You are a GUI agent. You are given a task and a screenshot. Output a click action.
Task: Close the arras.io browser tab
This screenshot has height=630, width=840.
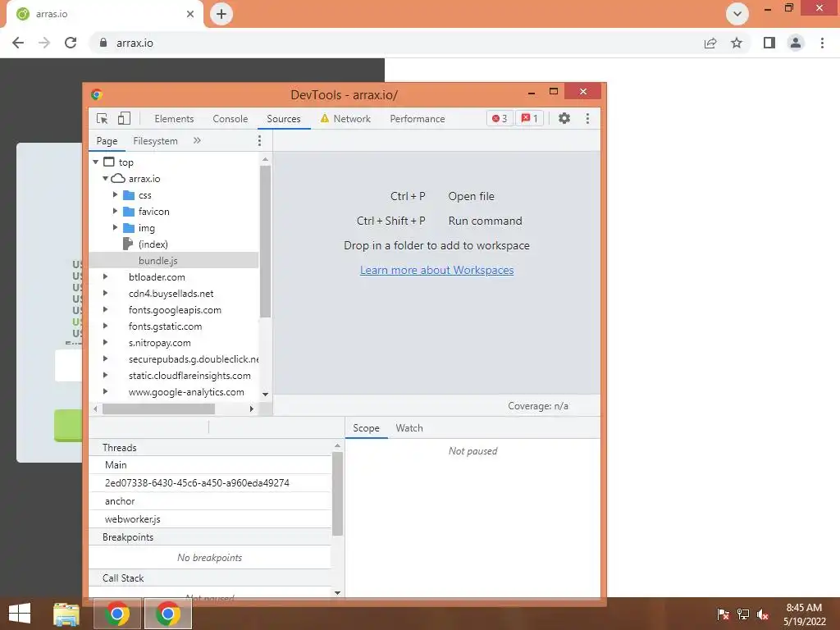point(190,14)
